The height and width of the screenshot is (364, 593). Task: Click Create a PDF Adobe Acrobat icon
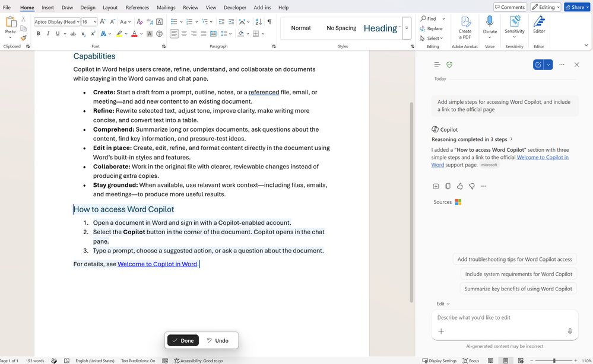(465, 27)
